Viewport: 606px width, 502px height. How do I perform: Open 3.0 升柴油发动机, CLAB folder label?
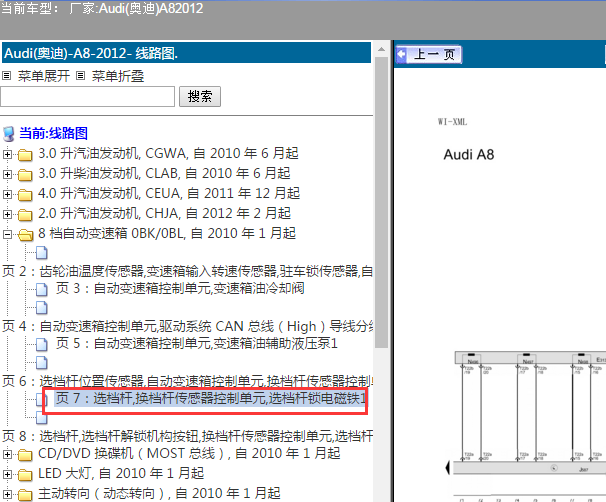tap(164, 174)
